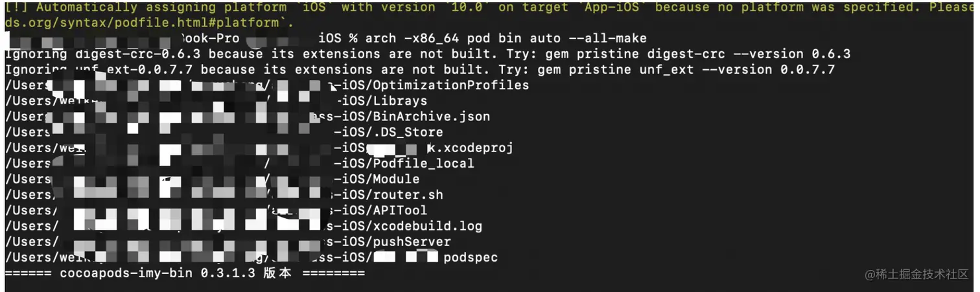This screenshot has width=980, height=292.
Task: Click the .xcodeproj project path line
Action: point(259,148)
